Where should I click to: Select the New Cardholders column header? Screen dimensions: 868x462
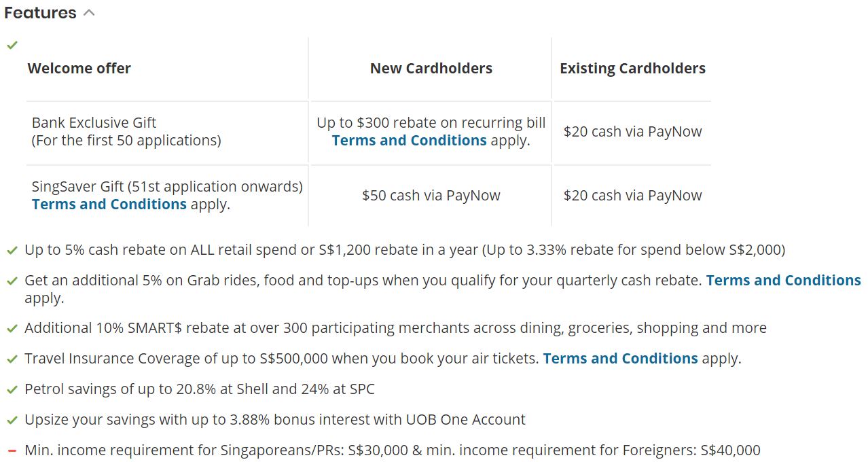point(431,69)
